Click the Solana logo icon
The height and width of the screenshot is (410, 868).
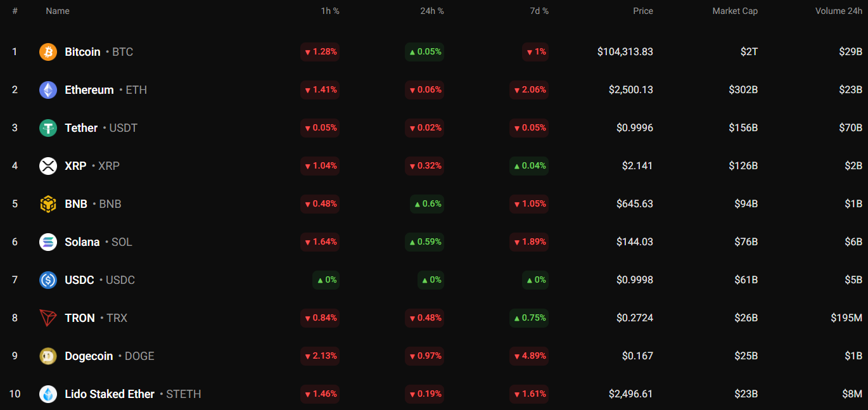point(48,242)
